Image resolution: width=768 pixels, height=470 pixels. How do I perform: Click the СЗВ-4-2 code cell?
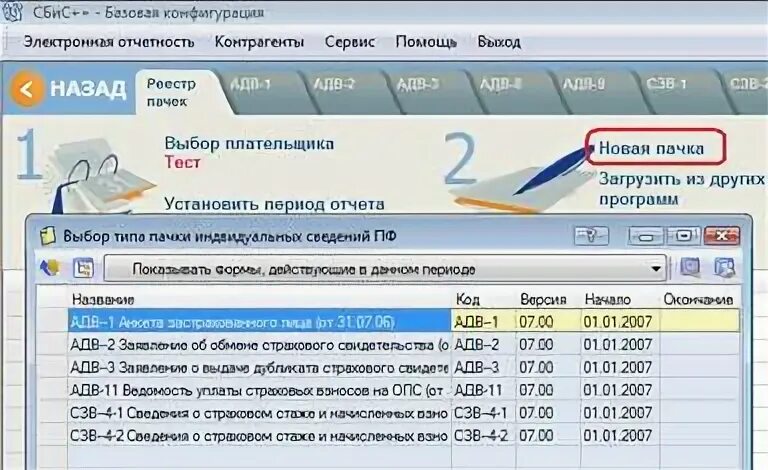click(484, 435)
